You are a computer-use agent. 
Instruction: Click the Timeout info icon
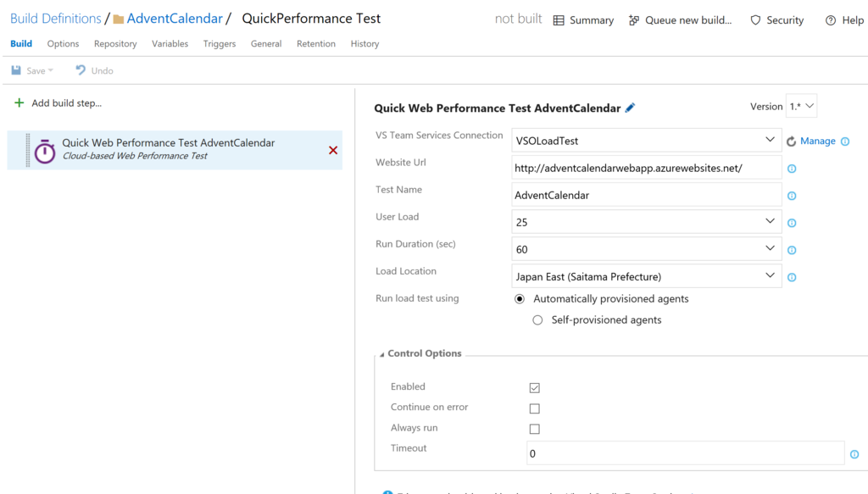[854, 454]
